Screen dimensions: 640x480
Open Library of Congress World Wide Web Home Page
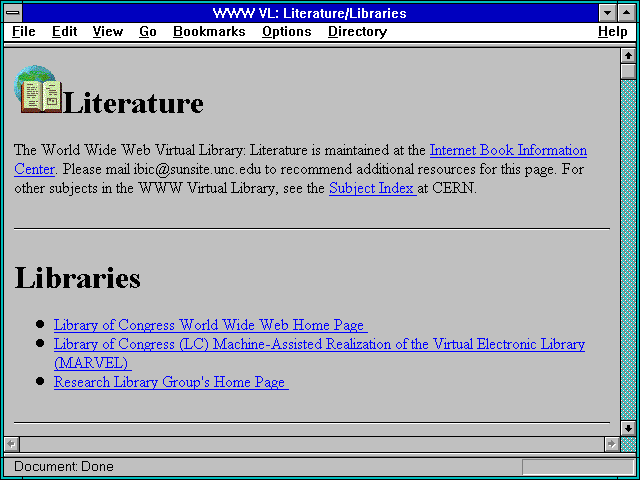pyautogui.click(x=211, y=325)
